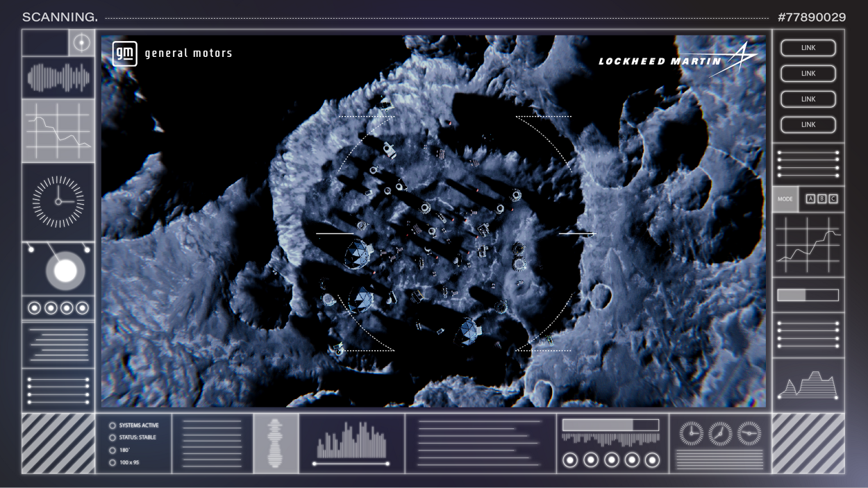Click the clock gauge instrument icon
The image size is (868, 488).
click(58, 201)
